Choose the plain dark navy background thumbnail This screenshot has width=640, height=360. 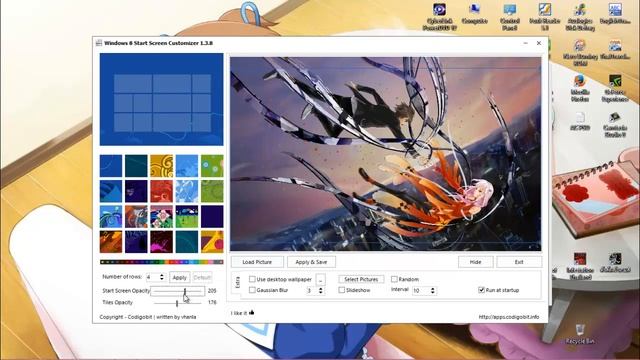[212, 216]
